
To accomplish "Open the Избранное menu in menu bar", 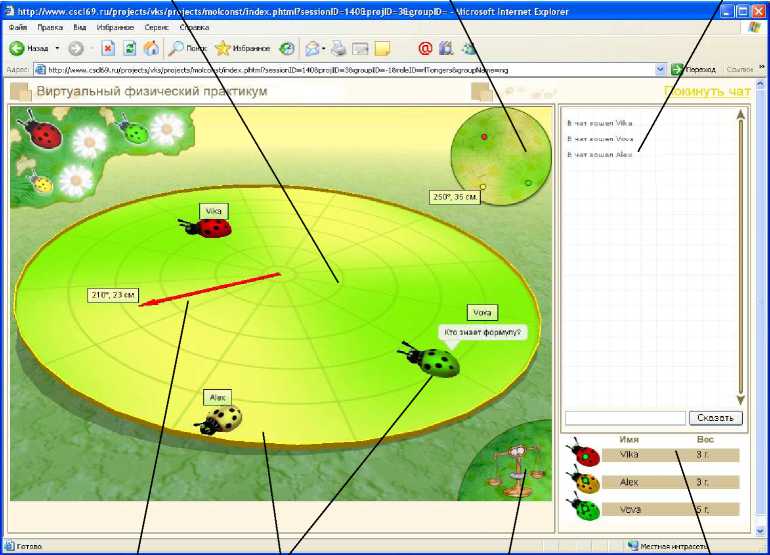I will click(115, 28).
